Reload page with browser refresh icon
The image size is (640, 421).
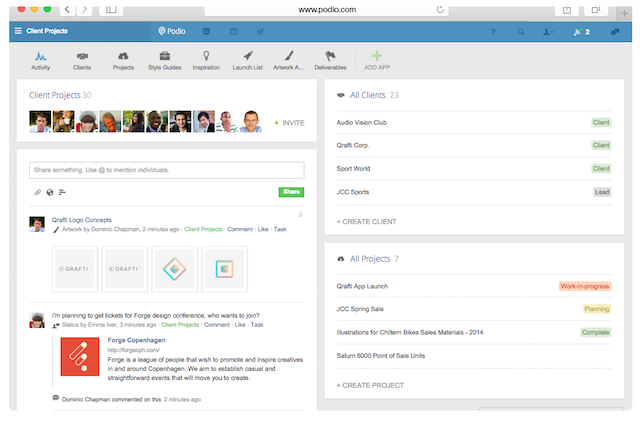pyautogui.click(x=440, y=9)
